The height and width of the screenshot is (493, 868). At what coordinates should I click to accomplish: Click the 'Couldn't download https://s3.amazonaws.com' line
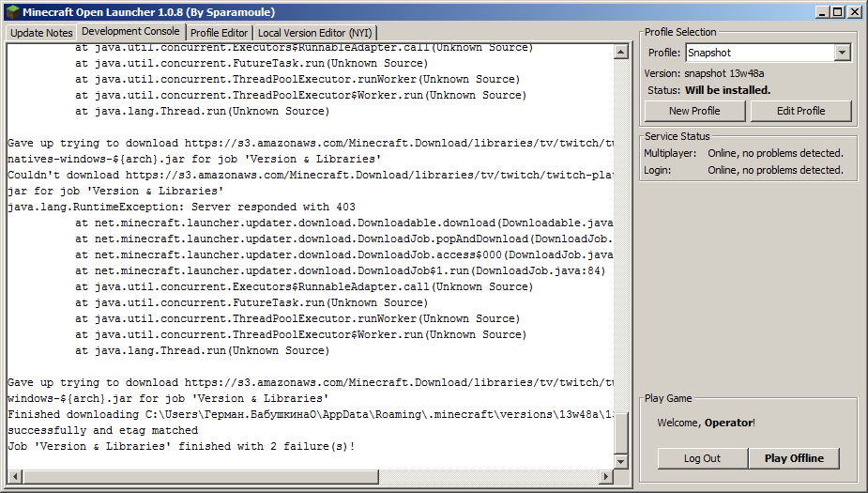(311, 175)
